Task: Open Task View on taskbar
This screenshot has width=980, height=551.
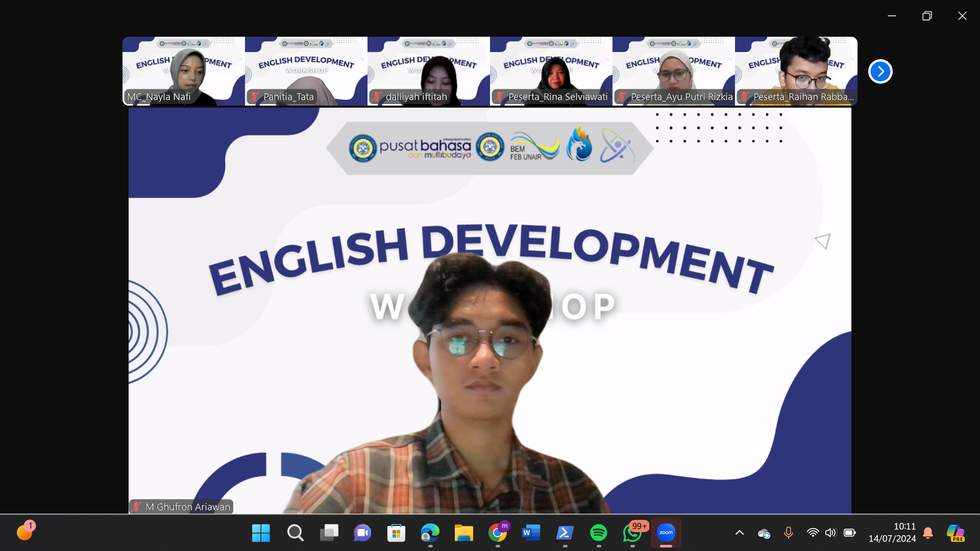Action: (329, 533)
